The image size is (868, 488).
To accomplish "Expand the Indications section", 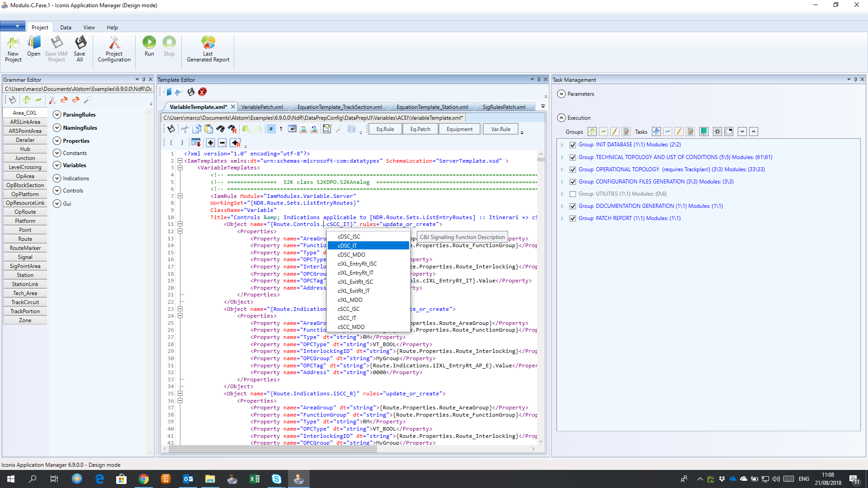I will [x=57, y=178].
